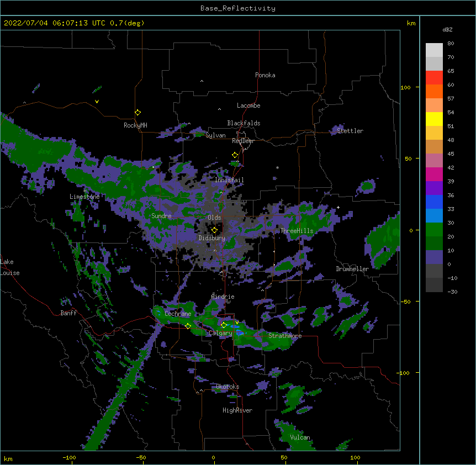
Task: Select the Lake Louise label
Action: click(x=10, y=267)
